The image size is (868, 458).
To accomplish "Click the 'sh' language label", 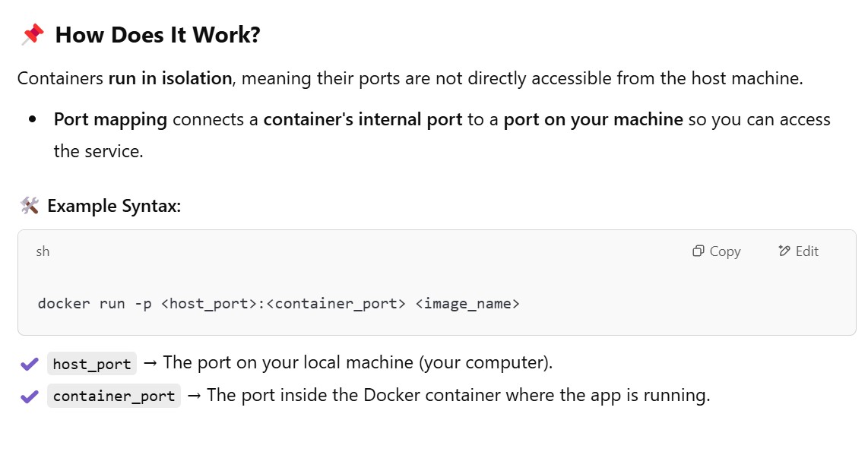I will click(43, 251).
